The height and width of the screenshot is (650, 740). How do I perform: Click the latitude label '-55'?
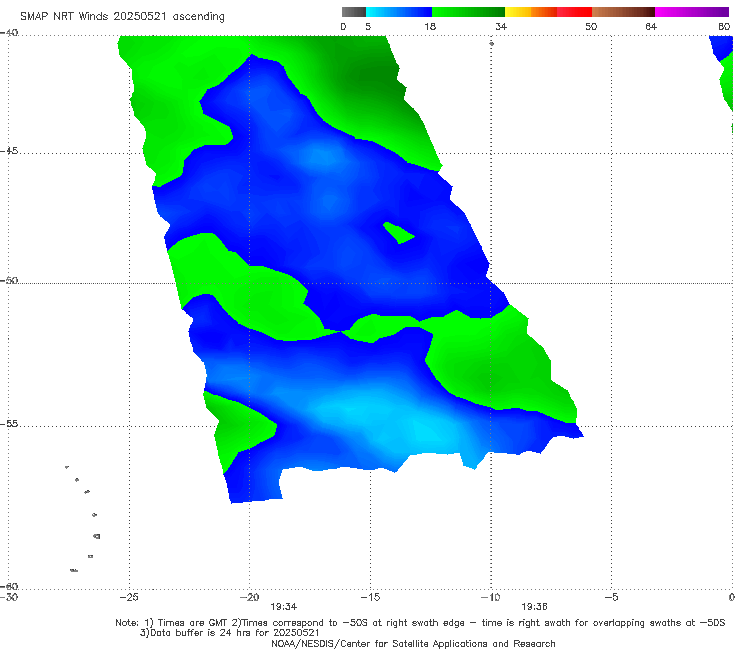[9, 424]
